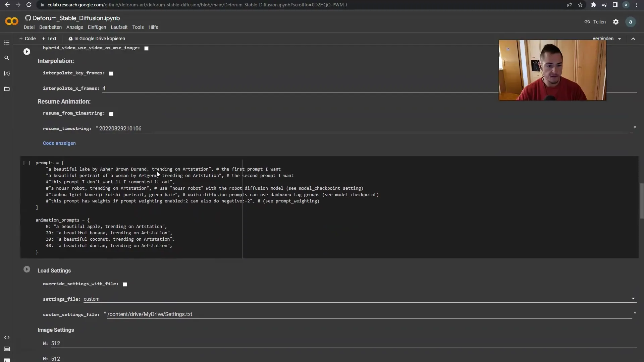Edit the custom_settings_file path field

click(369, 314)
